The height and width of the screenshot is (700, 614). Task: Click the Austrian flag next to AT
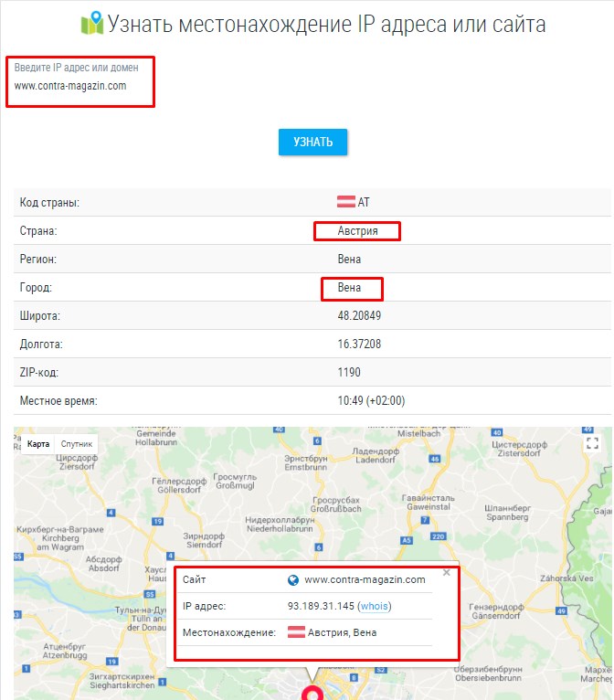tap(345, 202)
